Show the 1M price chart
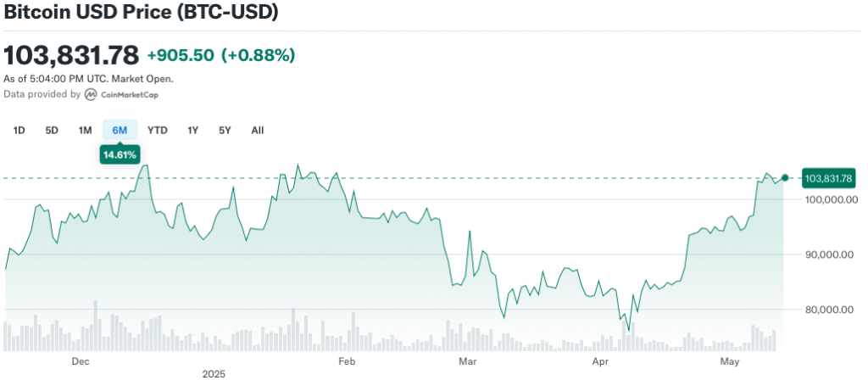 coord(85,130)
